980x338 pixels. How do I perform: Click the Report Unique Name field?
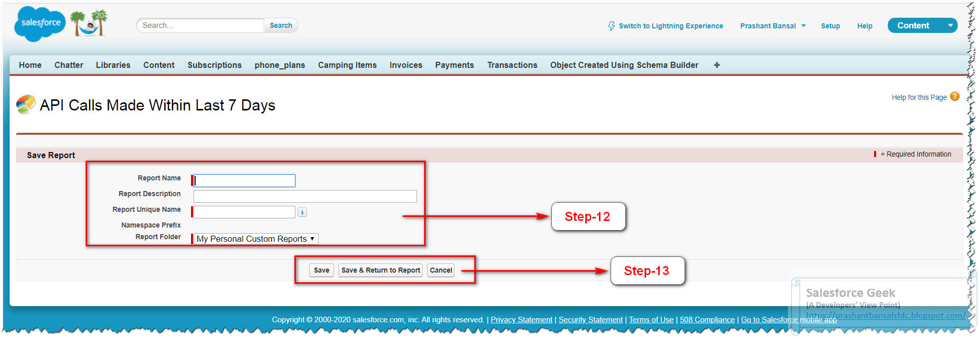pyautogui.click(x=244, y=212)
